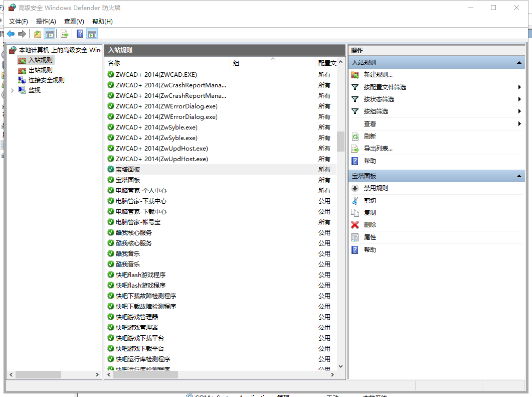Viewport: 532px width, 397px height.
Task: Open the 按配置文件筛选 submenu arrow
Action: [x=519, y=87]
